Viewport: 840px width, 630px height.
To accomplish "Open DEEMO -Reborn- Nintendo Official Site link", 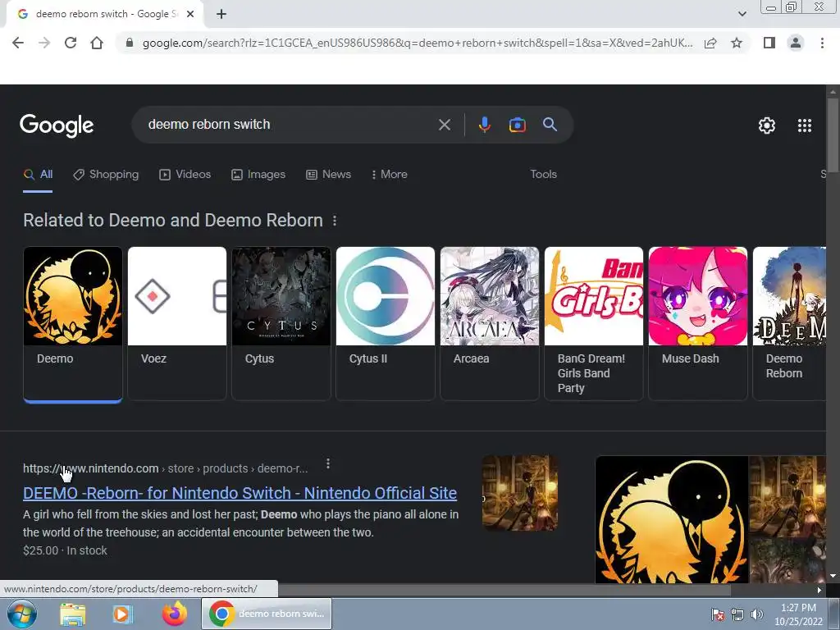I will click(240, 493).
